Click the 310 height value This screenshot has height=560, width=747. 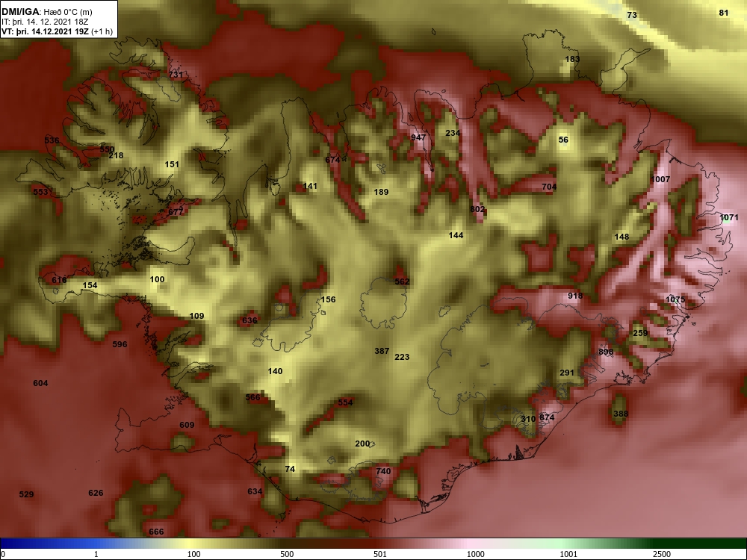(528, 419)
